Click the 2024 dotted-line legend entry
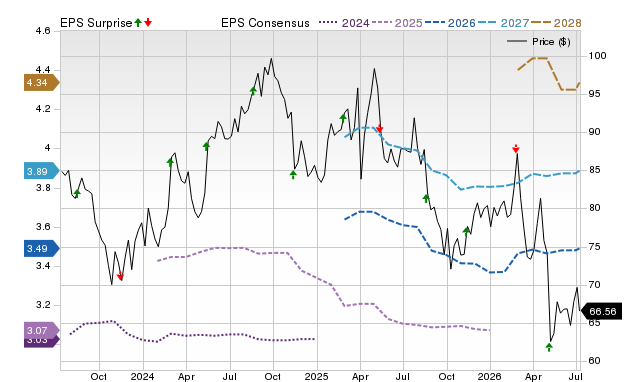The height and width of the screenshot is (382, 640). [344, 23]
